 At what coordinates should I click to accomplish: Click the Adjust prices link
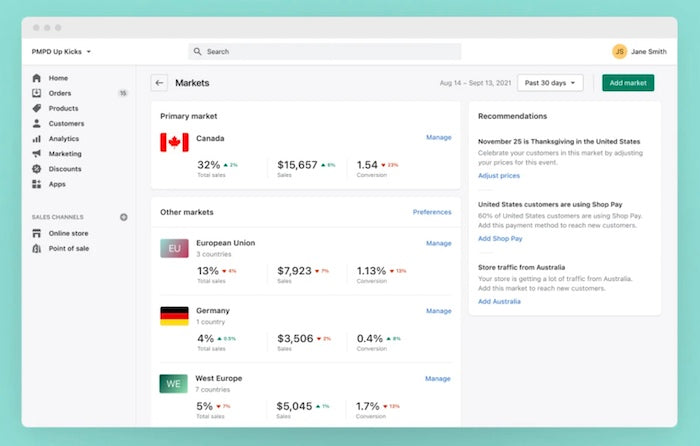pos(498,175)
